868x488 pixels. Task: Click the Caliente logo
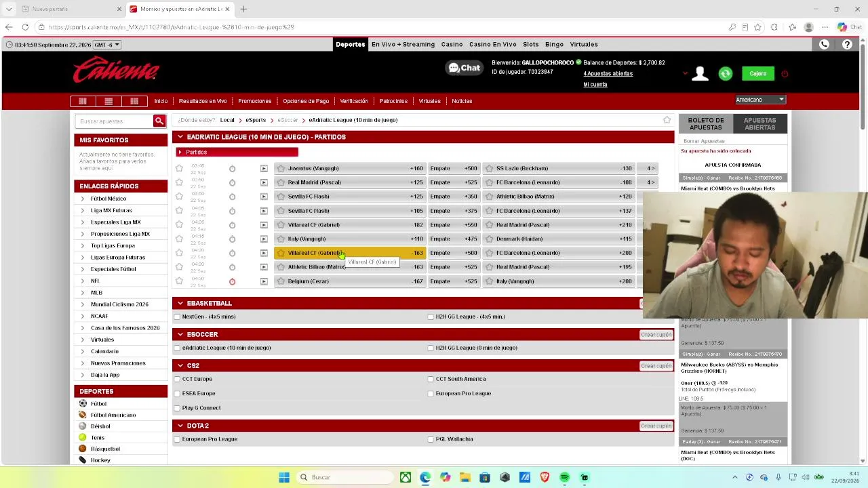click(116, 70)
